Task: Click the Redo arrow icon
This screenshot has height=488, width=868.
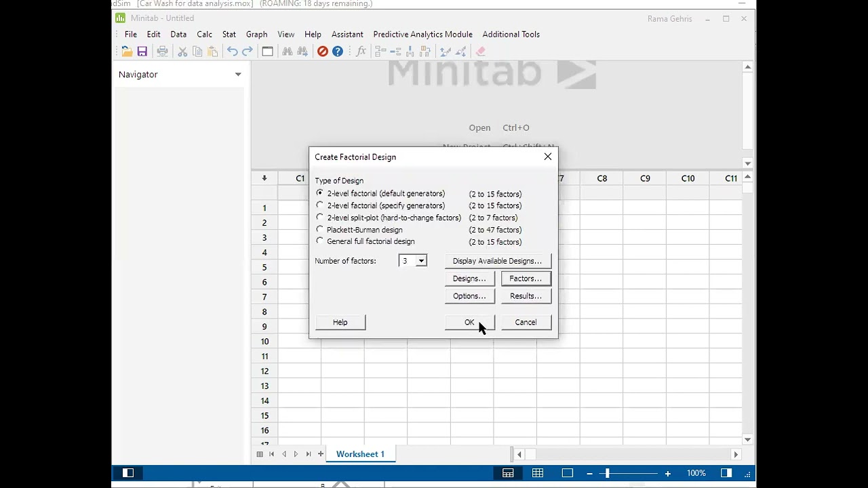Action: point(248,52)
